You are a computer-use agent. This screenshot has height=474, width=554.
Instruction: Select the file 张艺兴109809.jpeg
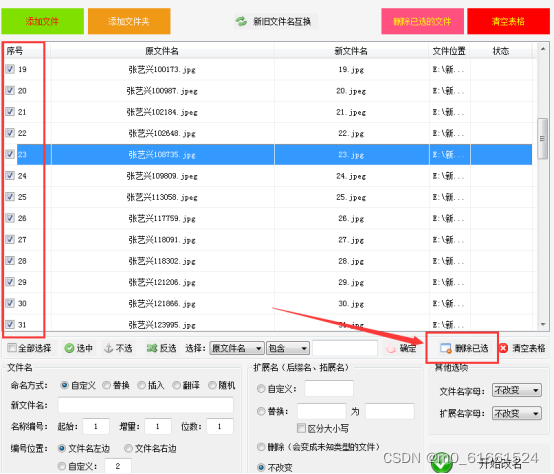[x=162, y=176]
